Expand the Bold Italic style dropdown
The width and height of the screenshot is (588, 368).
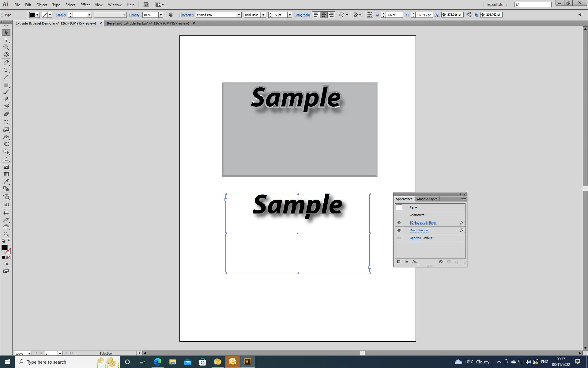263,15
